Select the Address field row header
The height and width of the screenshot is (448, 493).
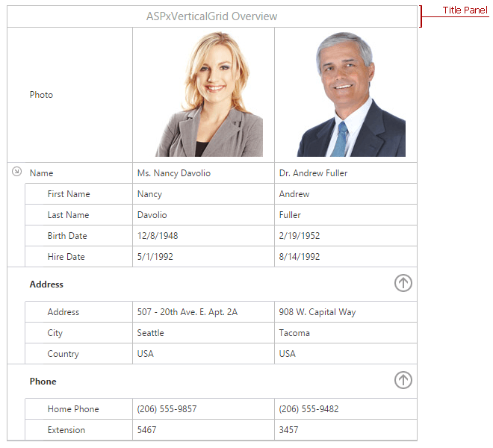point(79,312)
